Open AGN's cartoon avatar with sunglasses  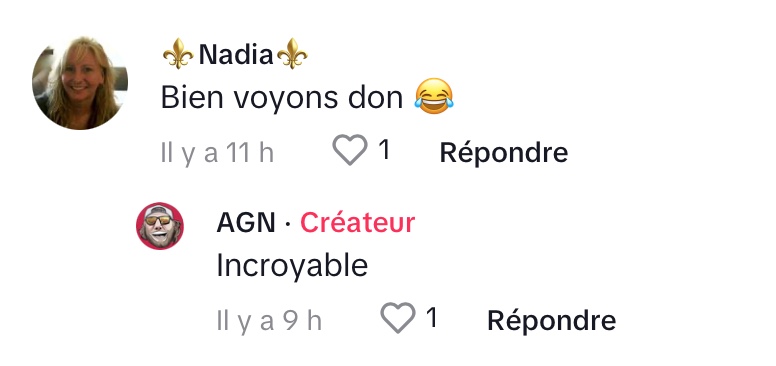tap(160, 226)
